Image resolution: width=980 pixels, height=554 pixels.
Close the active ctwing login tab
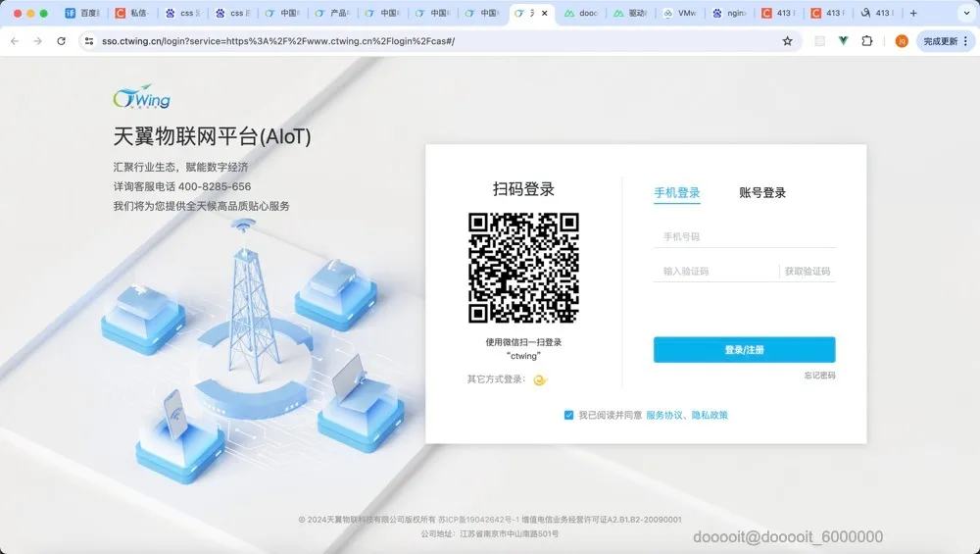click(x=544, y=13)
